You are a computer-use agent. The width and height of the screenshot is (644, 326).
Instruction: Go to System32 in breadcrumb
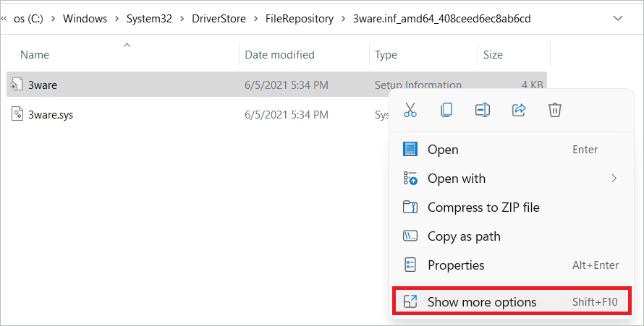point(149,19)
